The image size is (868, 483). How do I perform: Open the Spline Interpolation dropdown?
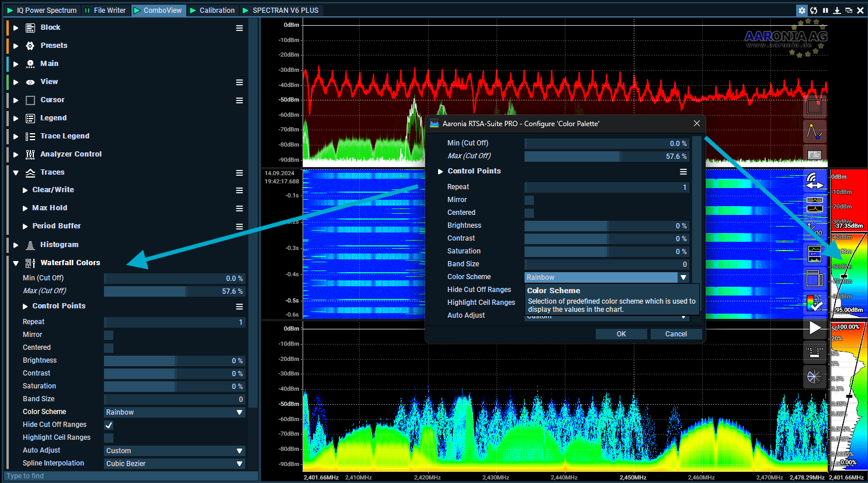174,464
